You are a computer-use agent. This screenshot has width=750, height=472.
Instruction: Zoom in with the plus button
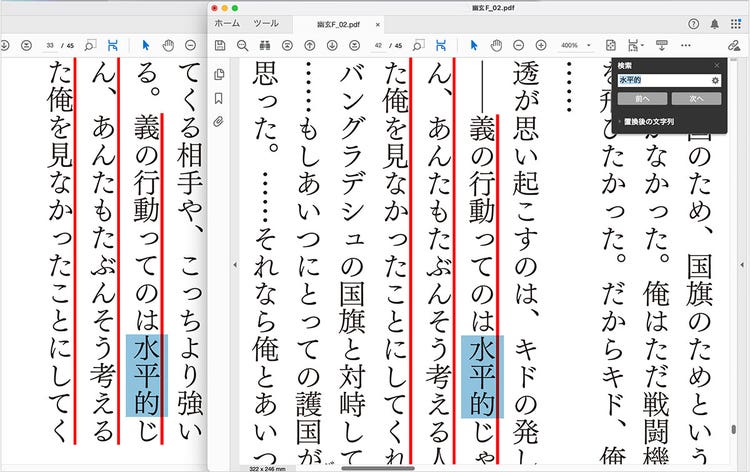(x=541, y=45)
